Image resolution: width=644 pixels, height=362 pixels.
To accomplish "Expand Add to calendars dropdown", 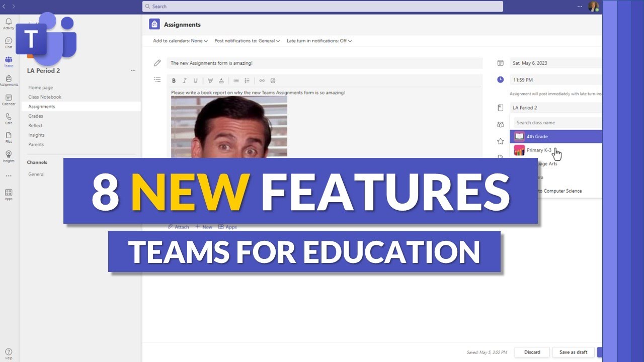I will pyautogui.click(x=181, y=41).
